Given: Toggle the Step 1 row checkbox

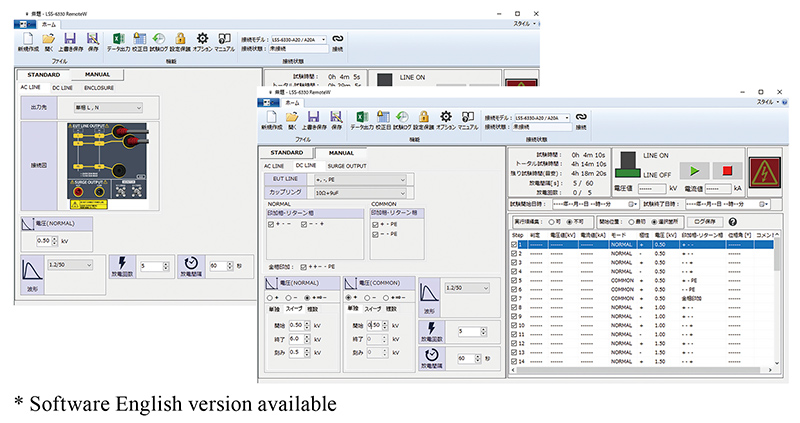Looking at the screenshot, I should [514, 244].
